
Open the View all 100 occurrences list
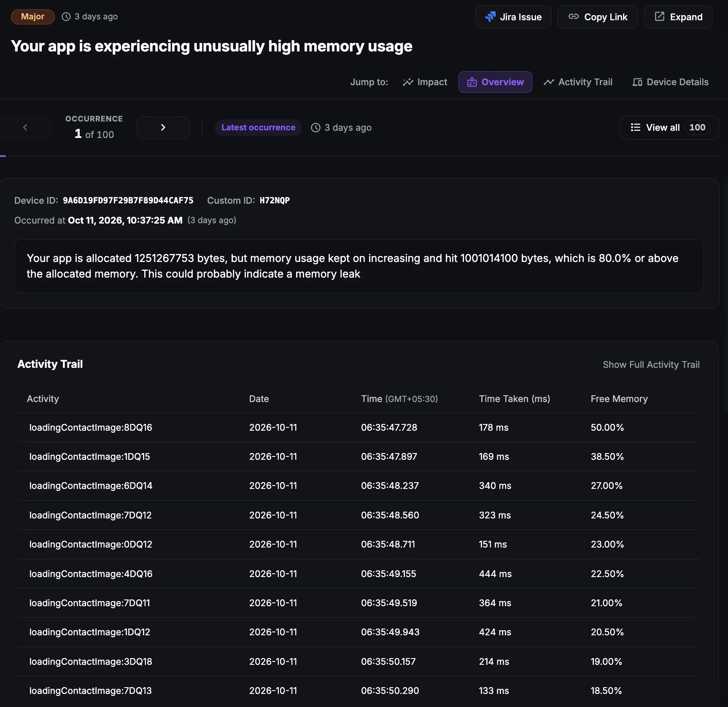coord(669,127)
